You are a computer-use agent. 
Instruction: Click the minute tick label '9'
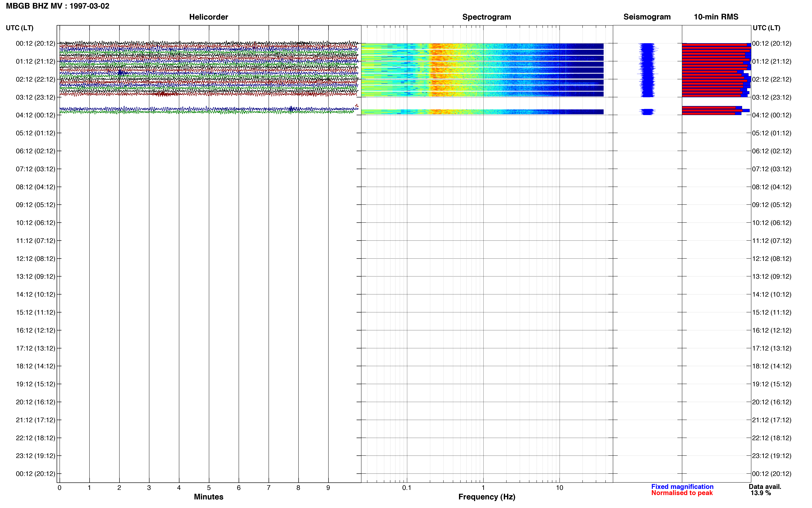coord(328,488)
